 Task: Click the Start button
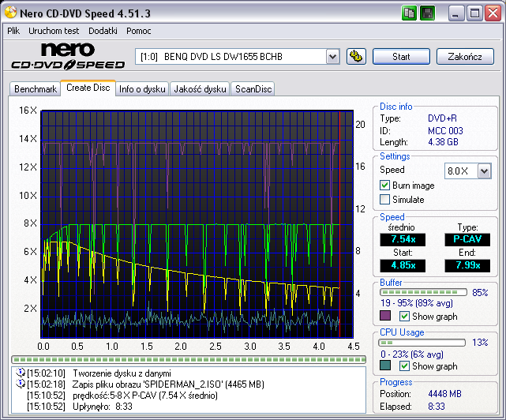pos(401,57)
